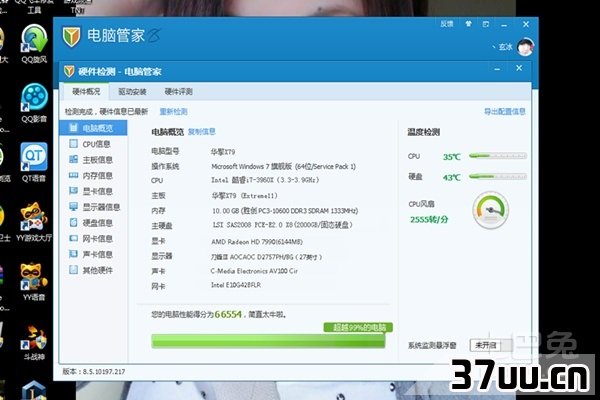
Task: Open the CPU信息 sidebar icon
Action: pos(73,144)
